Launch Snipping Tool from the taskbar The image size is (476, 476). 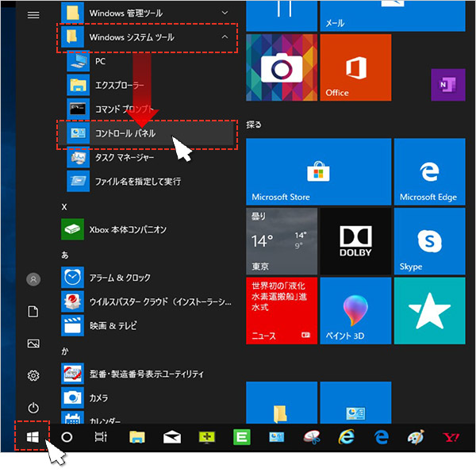[312, 437]
